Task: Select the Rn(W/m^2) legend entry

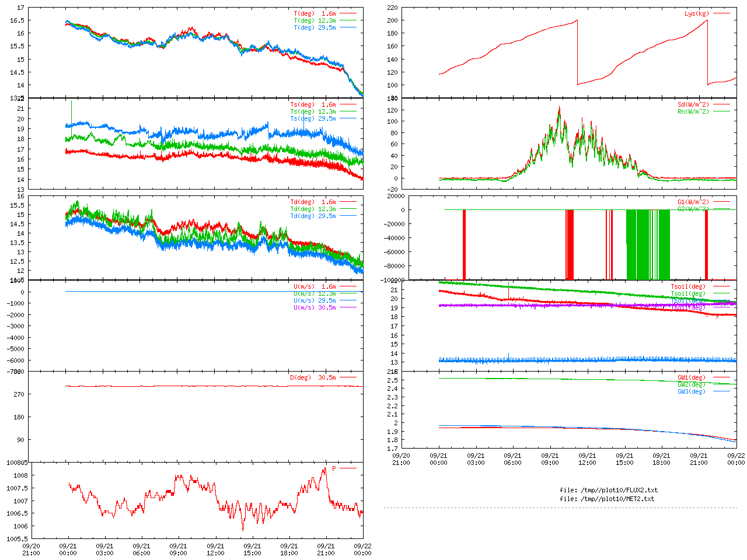Action: 694,111
